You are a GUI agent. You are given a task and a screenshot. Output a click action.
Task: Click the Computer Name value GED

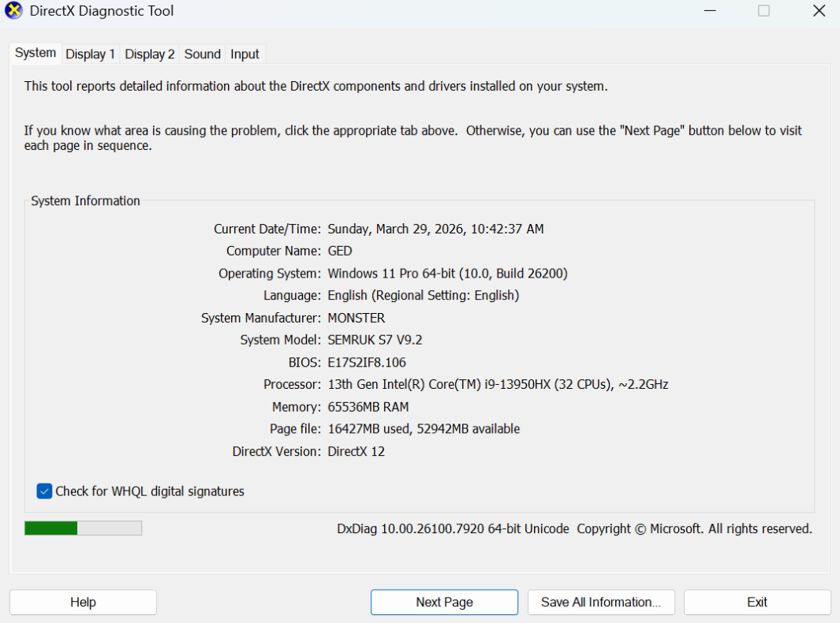click(x=340, y=251)
